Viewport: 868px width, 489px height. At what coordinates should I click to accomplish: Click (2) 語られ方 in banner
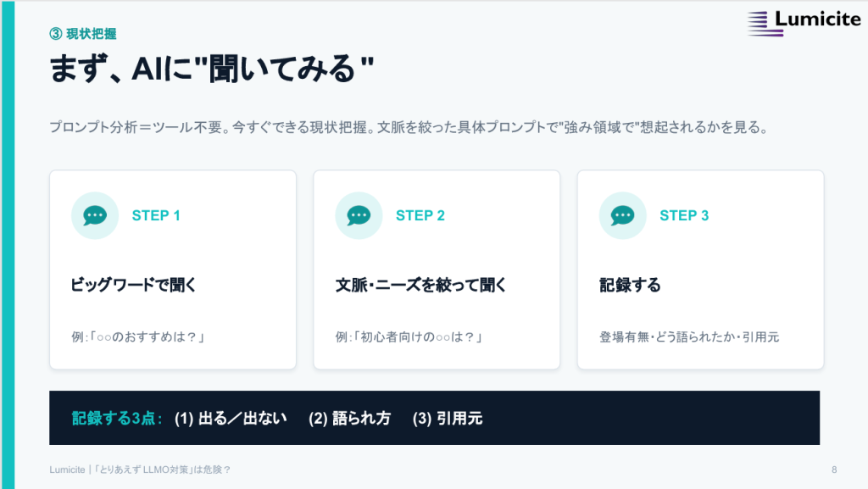click(x=350, y=418)
